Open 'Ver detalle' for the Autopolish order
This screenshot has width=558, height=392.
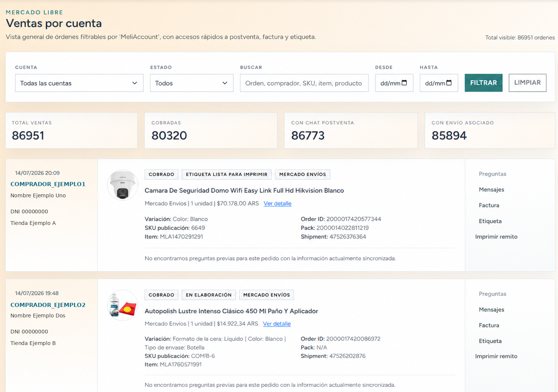click(277, 324)
